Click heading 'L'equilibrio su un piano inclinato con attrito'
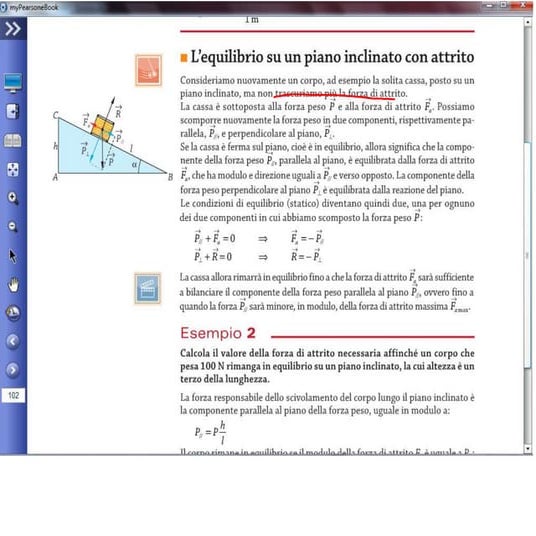The image size is (536, 536). pyautogui.click(x=332, y=57)
